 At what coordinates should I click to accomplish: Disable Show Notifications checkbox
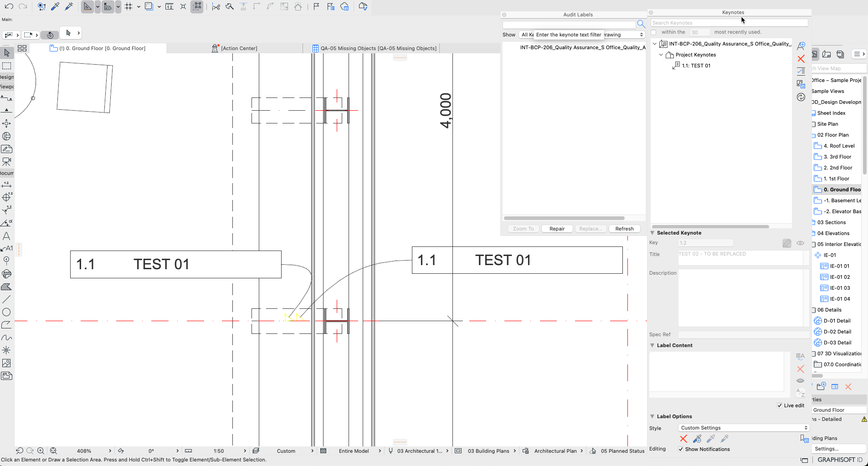coord(681,449)
